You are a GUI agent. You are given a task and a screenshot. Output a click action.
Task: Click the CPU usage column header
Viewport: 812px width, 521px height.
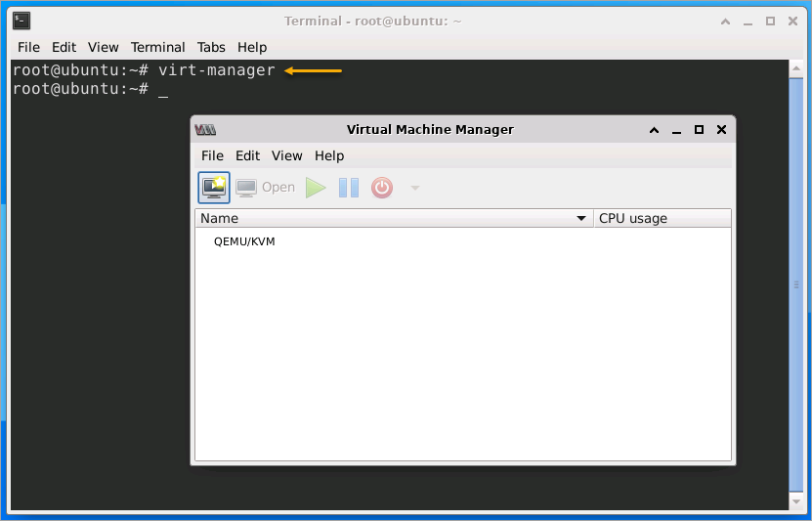point(662,219)
